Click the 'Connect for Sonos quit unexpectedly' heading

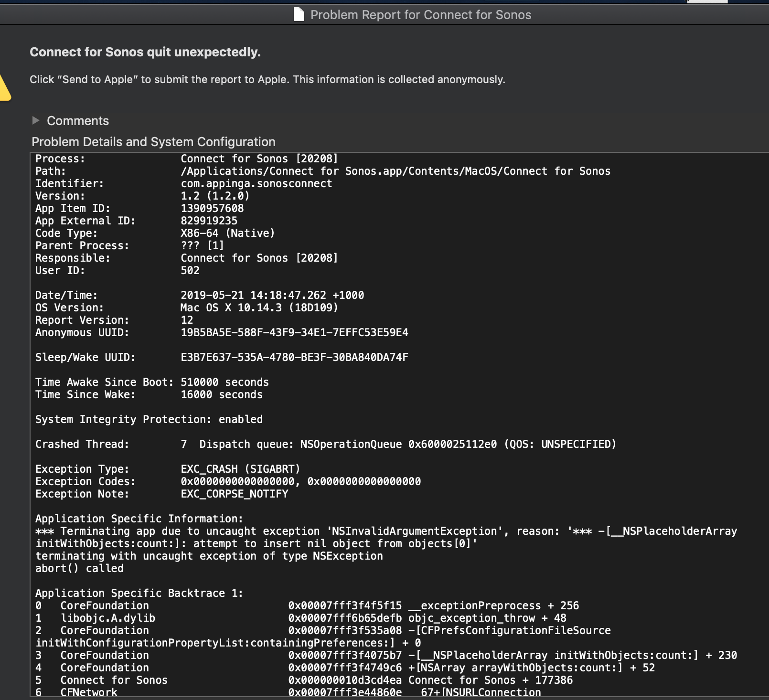145,52
